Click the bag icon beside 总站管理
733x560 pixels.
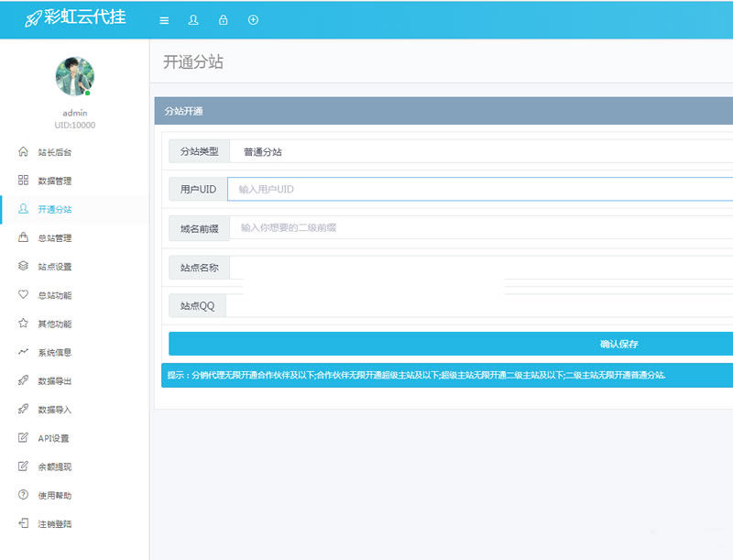[x=23, y=237]
